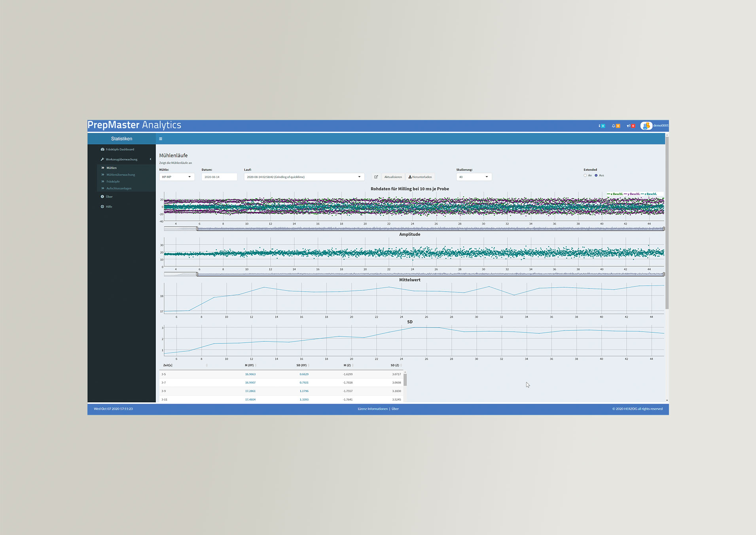Open the megaphone announcements icon
This screenshot has width=756, height=535.
coord(631,126)
